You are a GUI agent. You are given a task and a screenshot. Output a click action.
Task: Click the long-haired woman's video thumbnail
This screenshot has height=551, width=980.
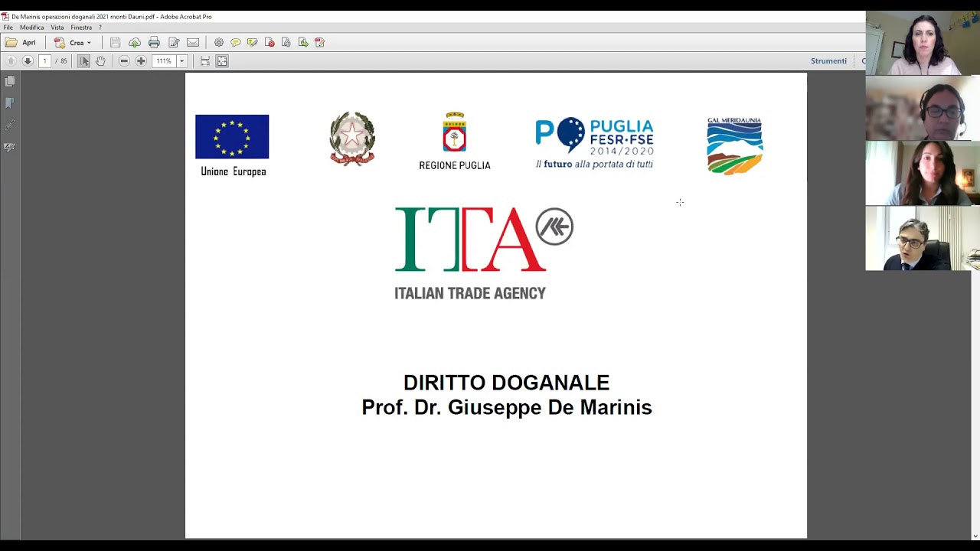point(923,173)
